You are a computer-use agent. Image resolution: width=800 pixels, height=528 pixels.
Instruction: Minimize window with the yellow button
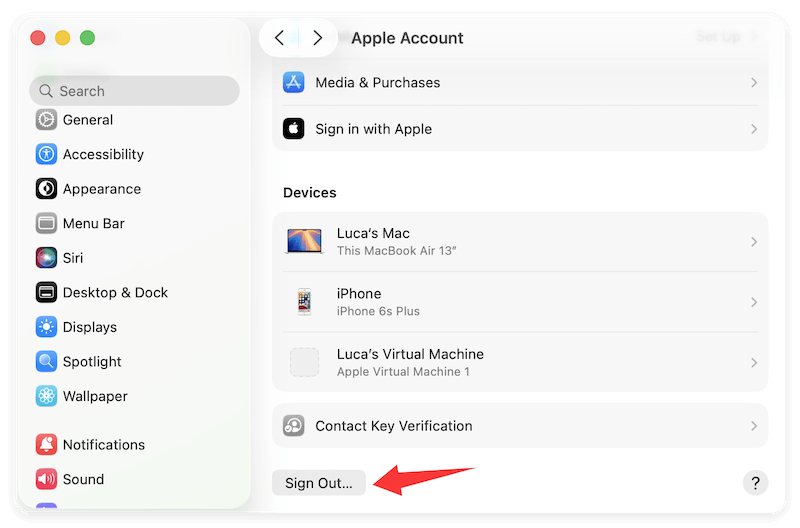click(63, 38)
